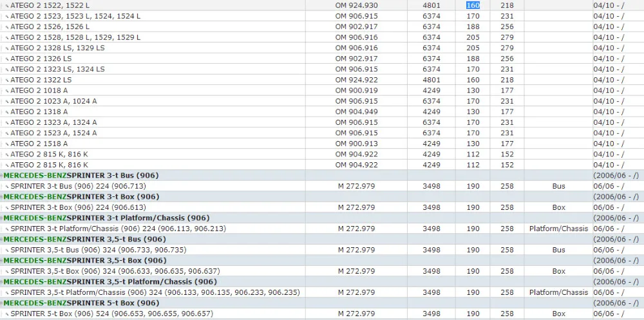Click Platform/Chassis body type in the SPRINTER 3,5-t 324 row
644x320 pixels.
(558, 292)
